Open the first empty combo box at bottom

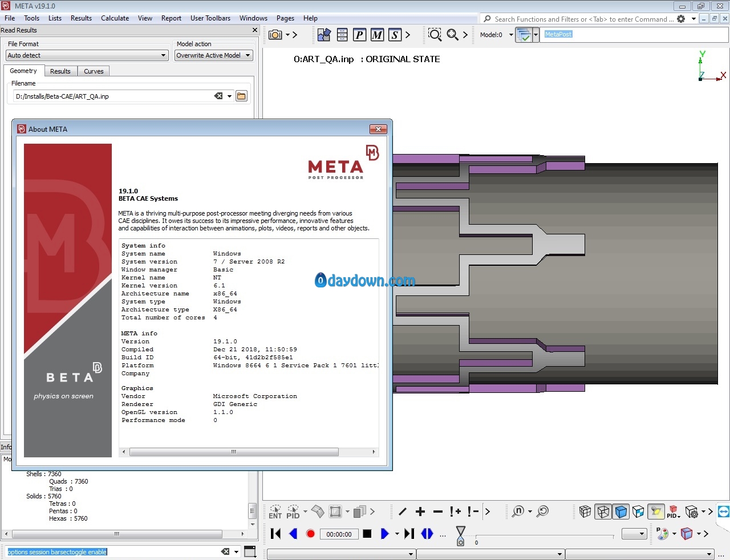pyautogui.click(x=341, y=554)
